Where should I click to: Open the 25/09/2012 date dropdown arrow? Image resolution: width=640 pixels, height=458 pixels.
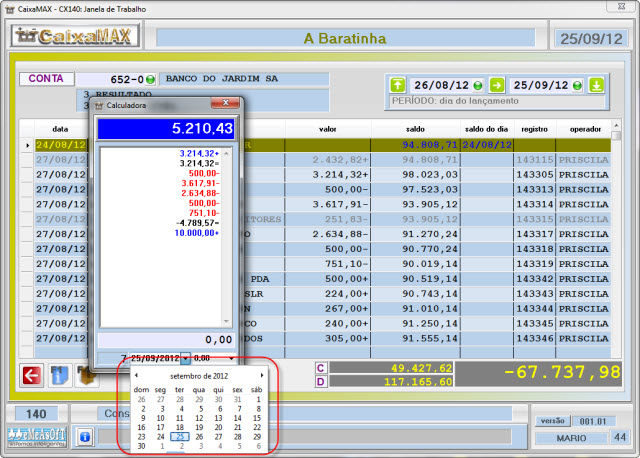pos(184,357)
